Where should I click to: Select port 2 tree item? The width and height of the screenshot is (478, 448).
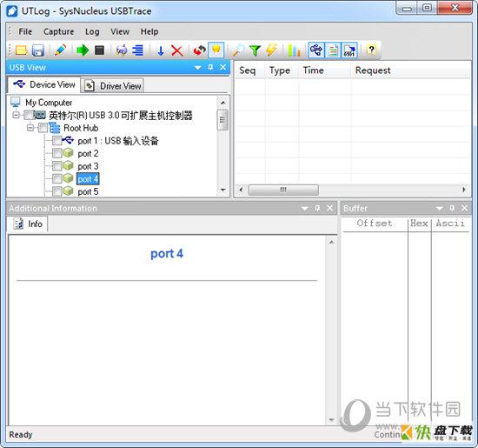pyautogui.click(x=88, y=153)
